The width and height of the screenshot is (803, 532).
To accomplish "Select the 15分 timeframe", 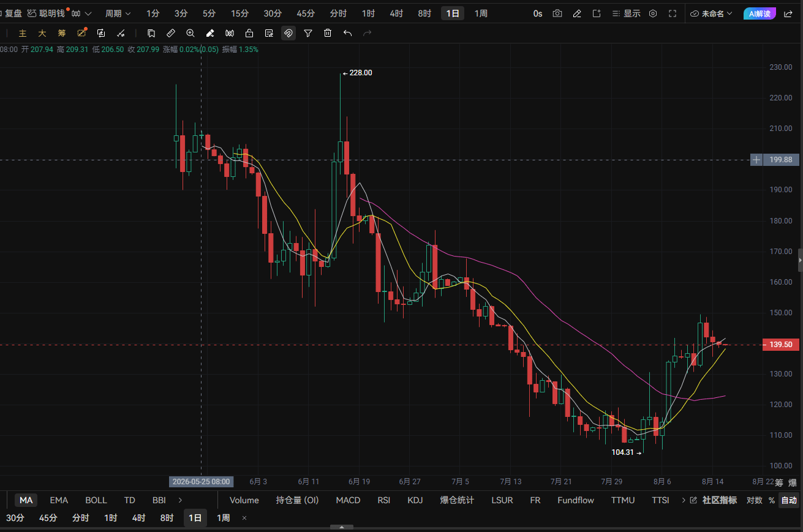I will (x=239, y=13).
